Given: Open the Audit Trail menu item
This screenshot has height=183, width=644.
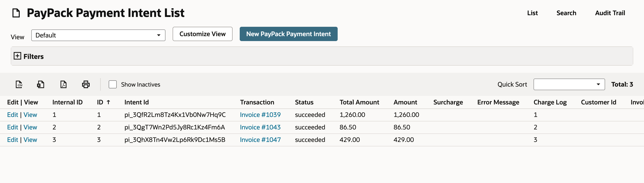Looking at the screenshot, I should pos(610,13).
